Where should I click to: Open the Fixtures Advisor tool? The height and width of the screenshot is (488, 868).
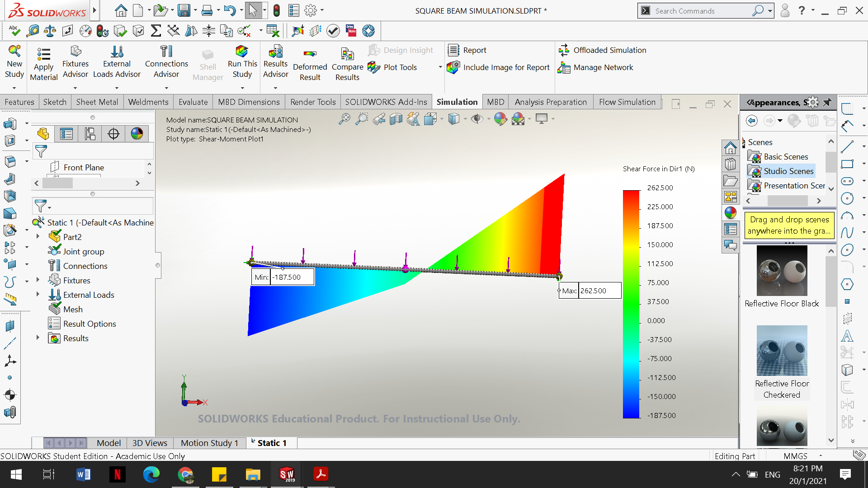(75, 52)
